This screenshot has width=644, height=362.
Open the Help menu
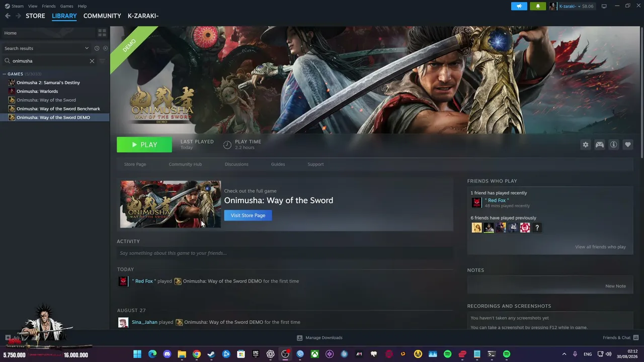tap(82, 6)
